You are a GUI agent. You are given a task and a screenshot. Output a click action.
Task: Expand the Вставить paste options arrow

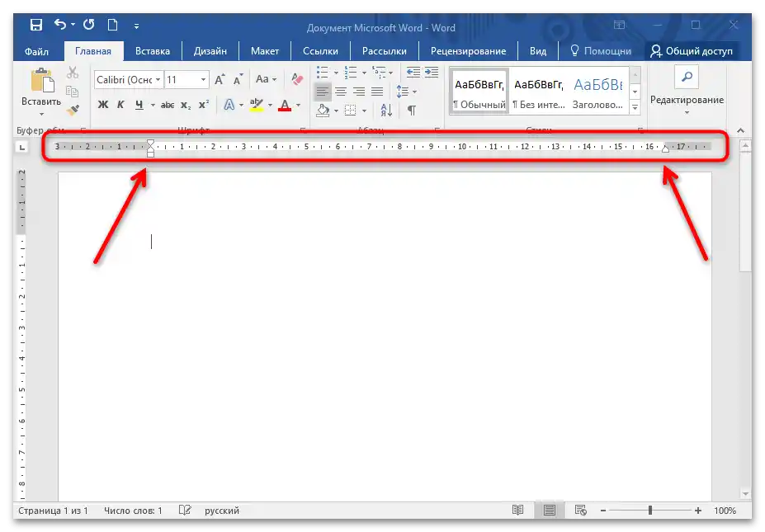[41, 114]
